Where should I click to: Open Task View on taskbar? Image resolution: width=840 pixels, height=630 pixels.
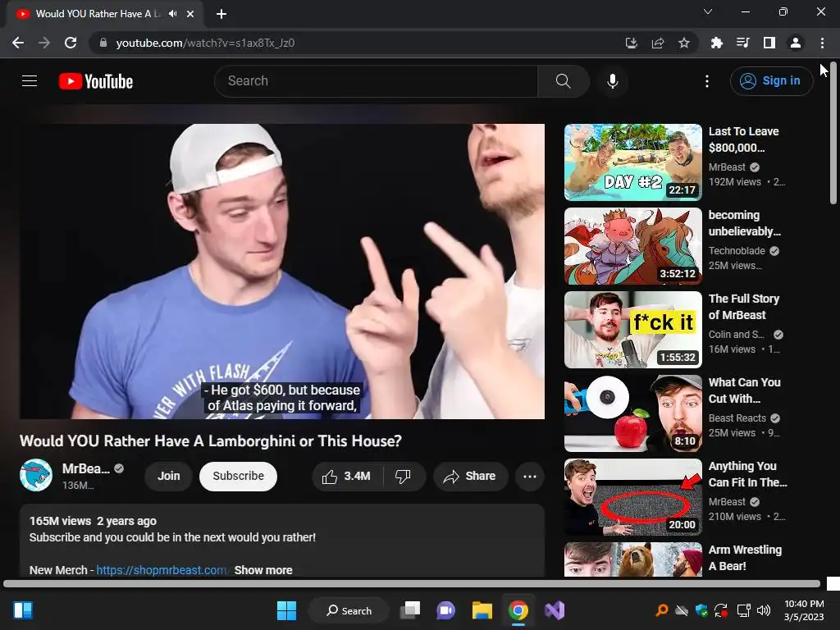click(x=411, y=610)
